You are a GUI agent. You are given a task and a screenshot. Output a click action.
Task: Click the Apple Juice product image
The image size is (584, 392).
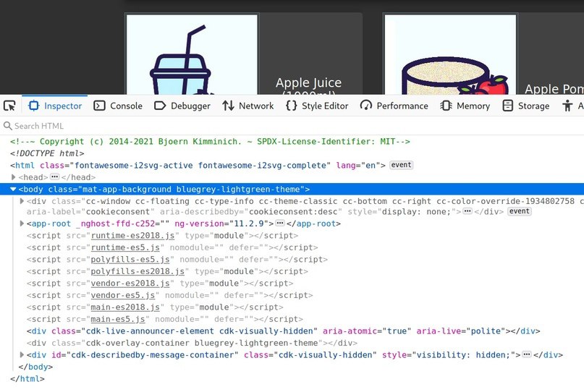[x=192, y=54]
